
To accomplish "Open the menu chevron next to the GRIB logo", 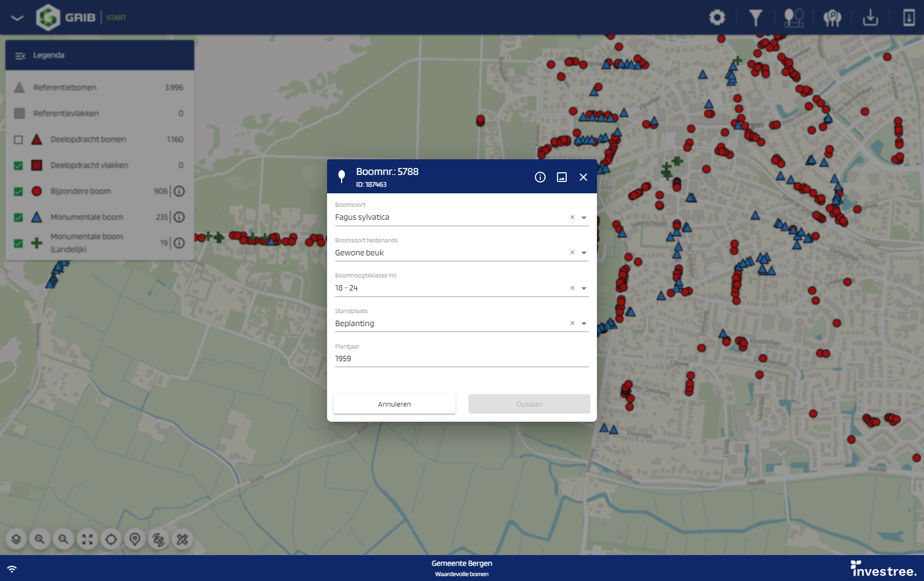I will (x=18, y=17).
